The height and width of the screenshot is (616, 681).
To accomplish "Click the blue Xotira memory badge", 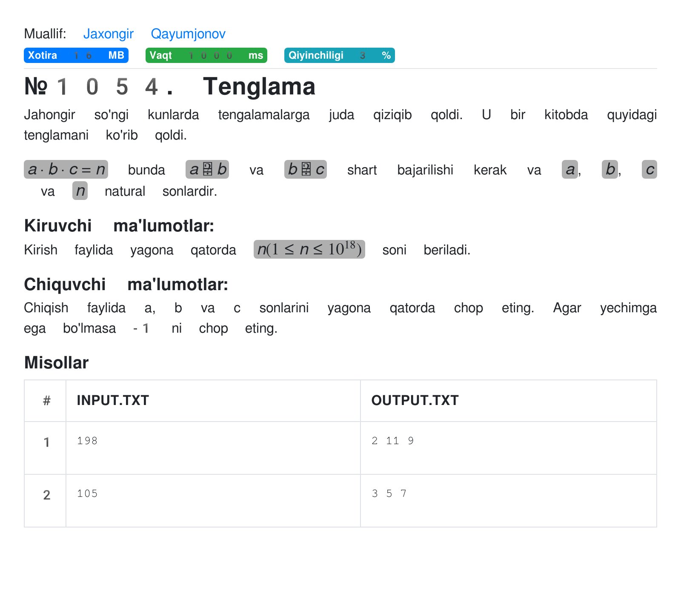I will 76,55.
